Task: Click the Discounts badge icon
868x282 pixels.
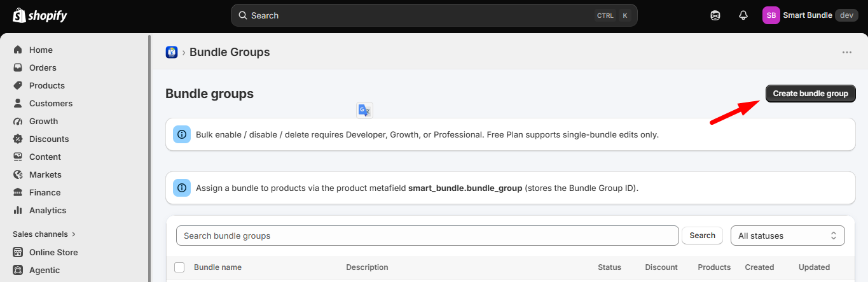Action: (18, 139)
